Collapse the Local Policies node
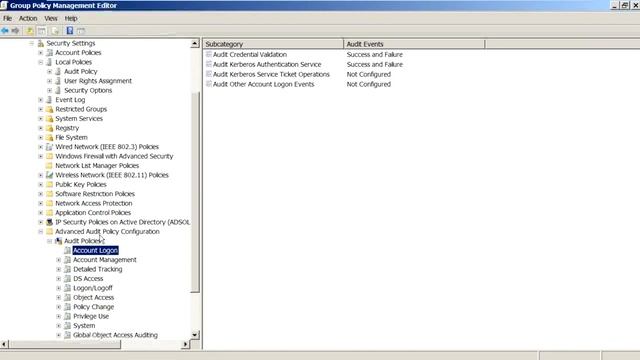 click(x=40, y=62)
